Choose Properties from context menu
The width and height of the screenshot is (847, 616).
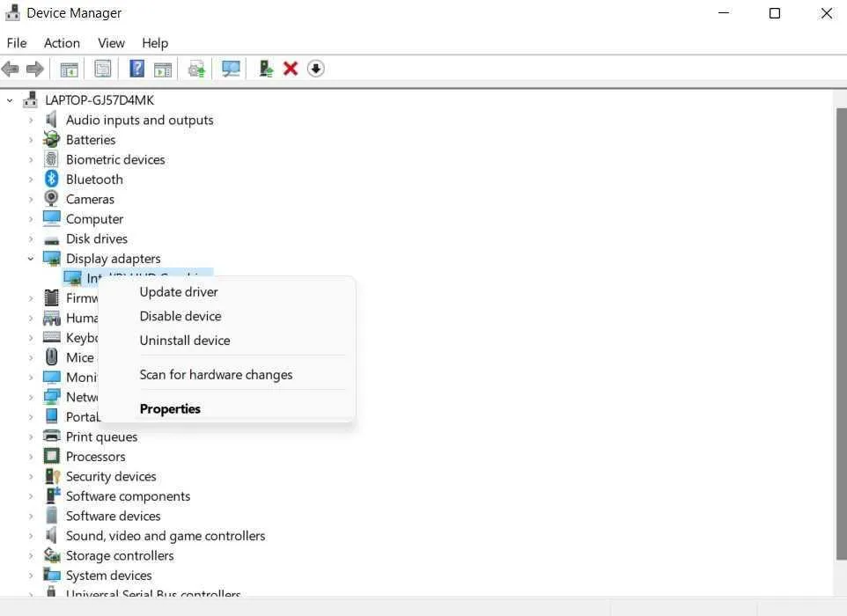[x=227, y=408]
